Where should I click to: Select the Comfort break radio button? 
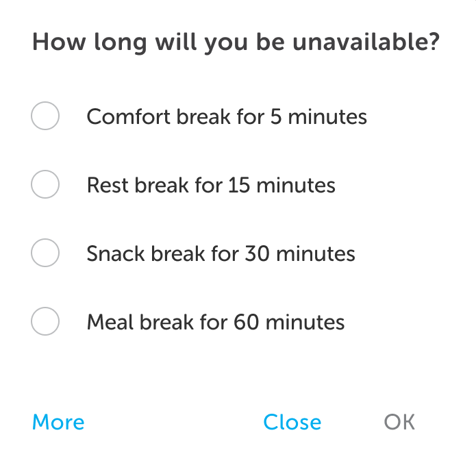point(45,116)
